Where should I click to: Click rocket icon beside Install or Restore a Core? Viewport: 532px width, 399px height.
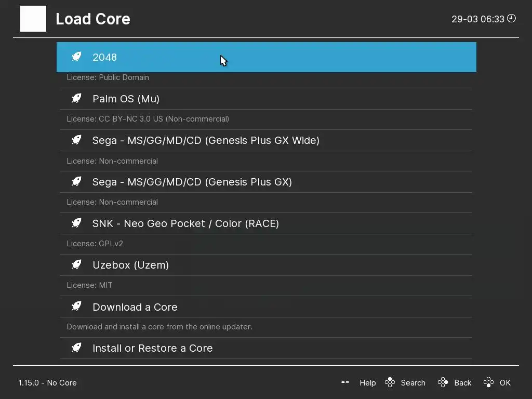(x=76, y=348)
